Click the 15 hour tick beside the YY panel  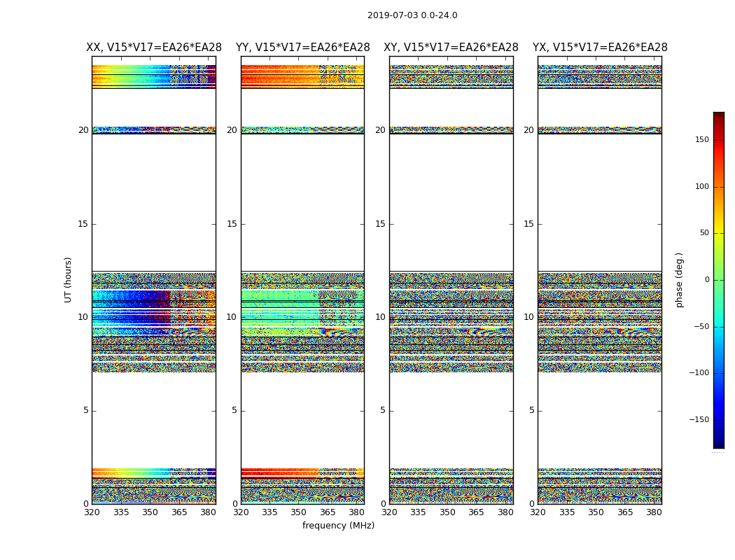tap(232, 224)
